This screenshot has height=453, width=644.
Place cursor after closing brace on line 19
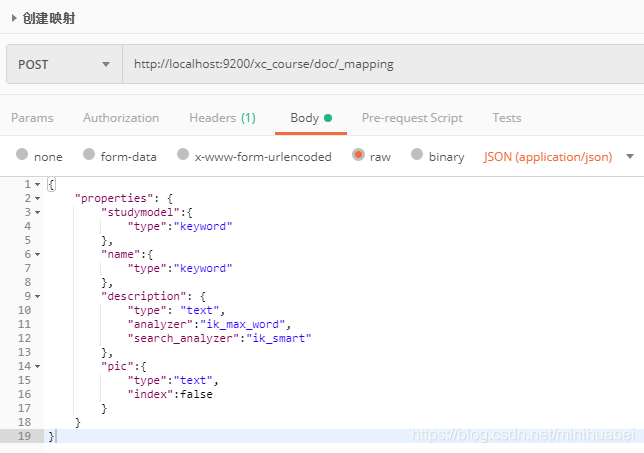coord(55,436)
